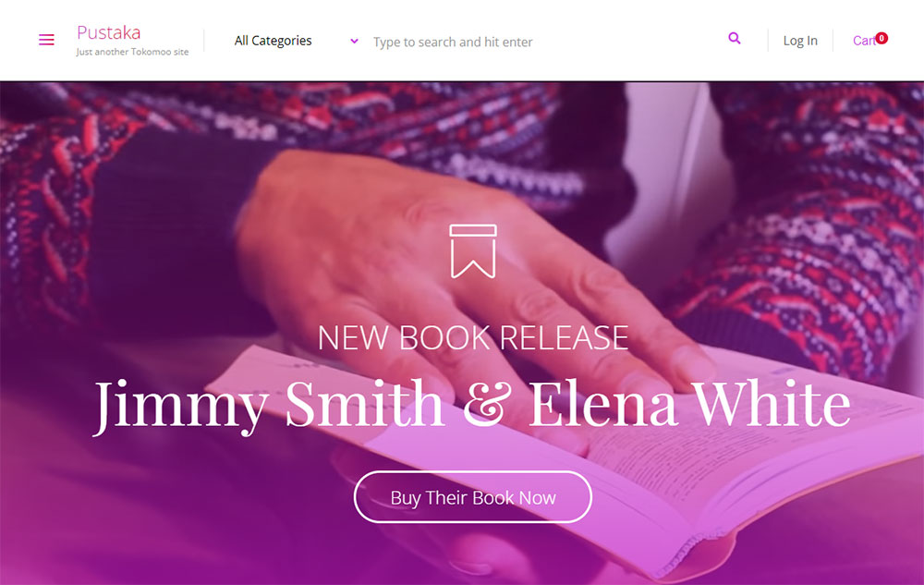
Task: Expand the All Categories dropdown
Action: [296, 41]
